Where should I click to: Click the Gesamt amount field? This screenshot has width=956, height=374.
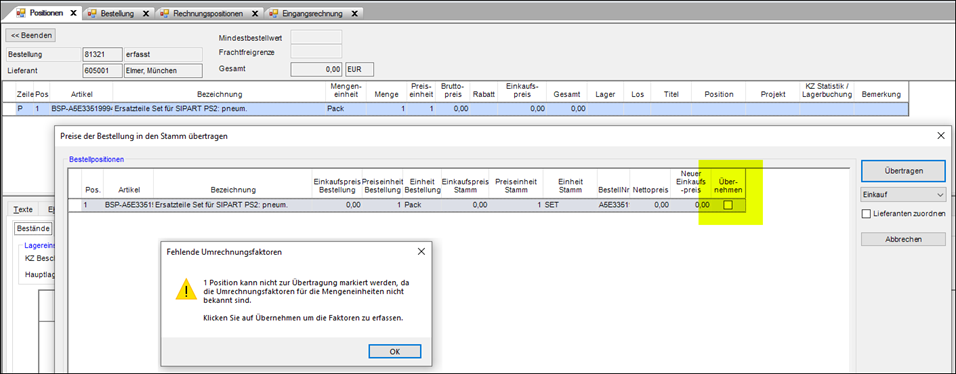pyautogui.click(x=316, y=69)
